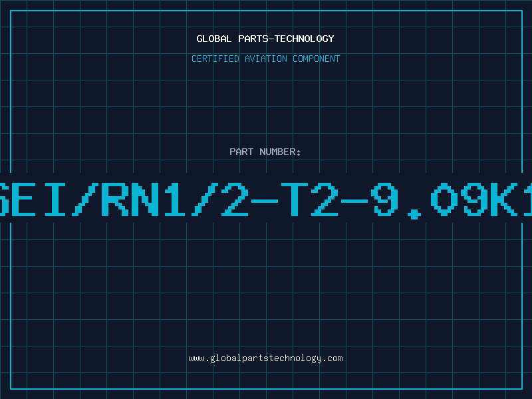The height and width of the screenshot is (399, 532).
Task: Click the dash between 2 and T2
Action: (x=265, y=201)
